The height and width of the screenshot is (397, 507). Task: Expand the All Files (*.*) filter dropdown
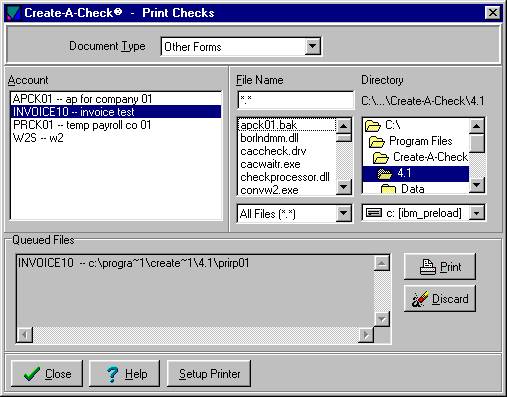(x=344, y=213)
